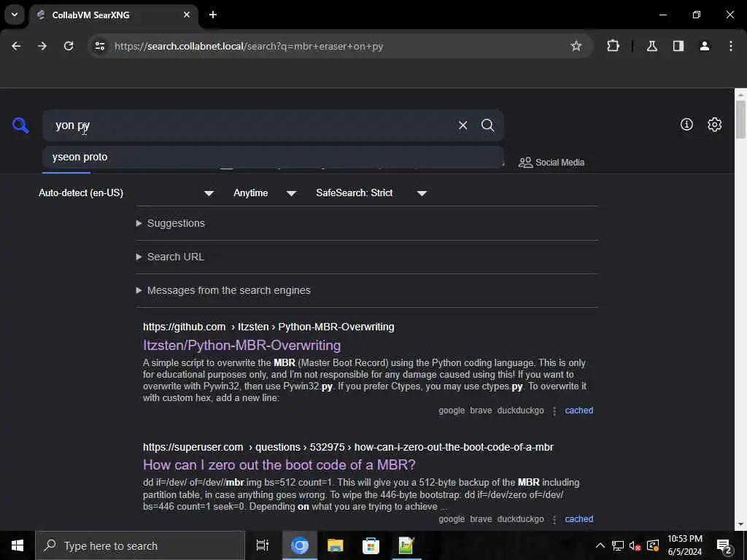Open cached link for superuser result
This screenshot has width=747, height=560.
(x=578, y=519)
